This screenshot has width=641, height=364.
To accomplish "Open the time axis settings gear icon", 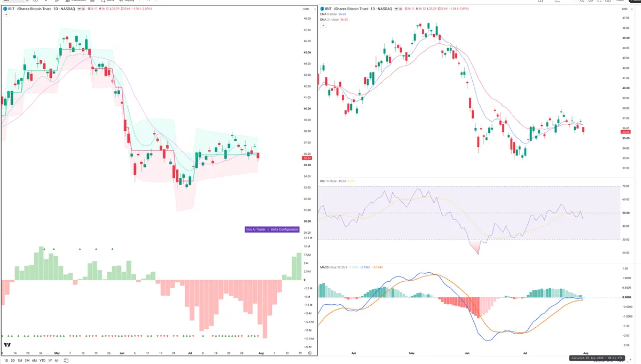I will coord(310,353).
